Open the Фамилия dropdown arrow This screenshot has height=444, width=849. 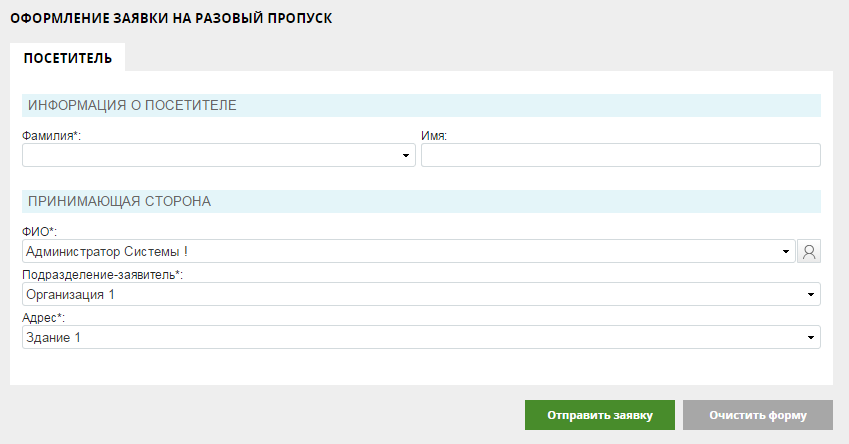[406, 155]
